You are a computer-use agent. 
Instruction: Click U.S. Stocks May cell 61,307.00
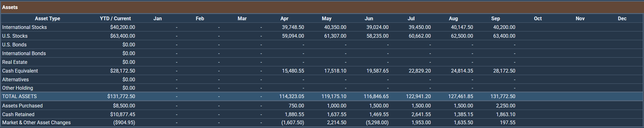click(x=335, y=36)
